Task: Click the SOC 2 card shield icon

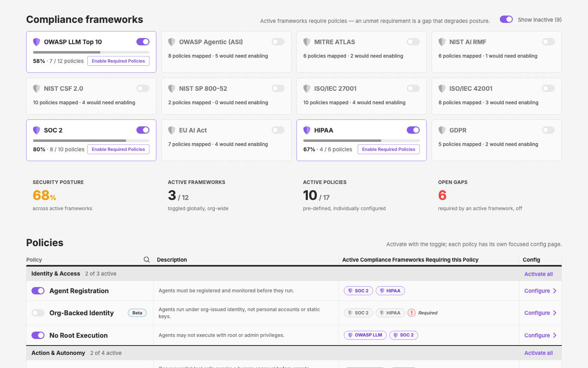Action: pyautogui.click(x=36, y=130)
